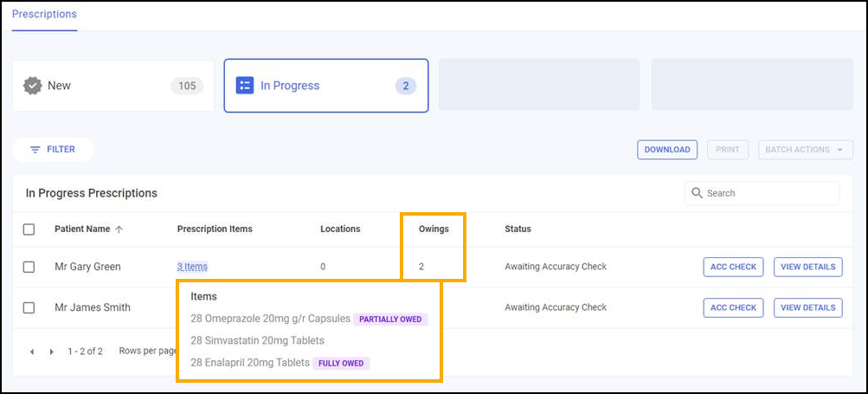Tick the checkbox for Mr James Smith
The width and height of the screenshot is (868, 394).
29,307
